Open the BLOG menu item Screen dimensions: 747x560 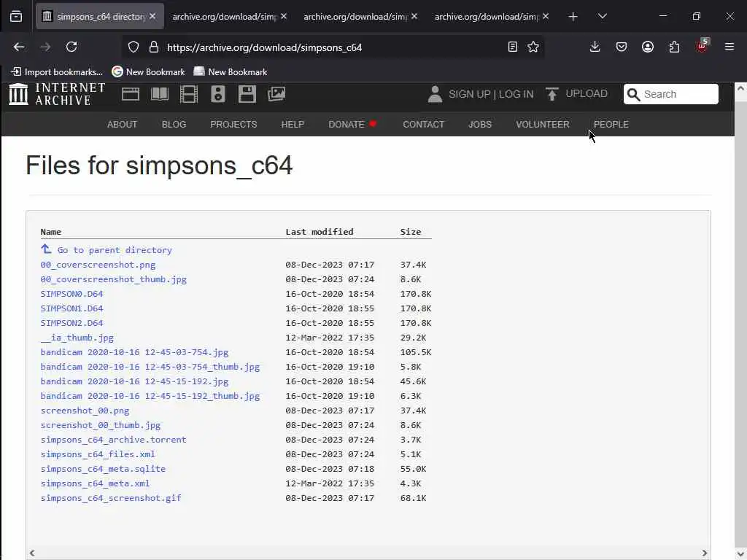[x=174, y=124]
